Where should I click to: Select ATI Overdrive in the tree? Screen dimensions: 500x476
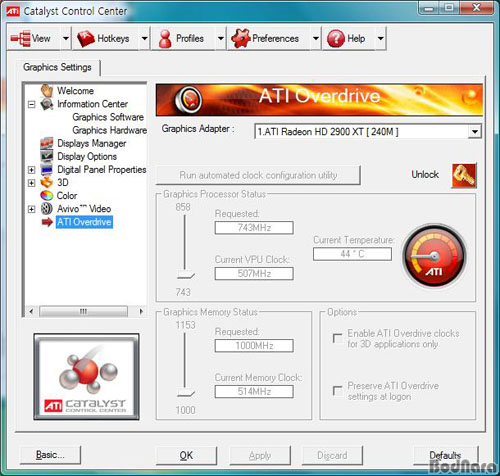pos(84,222)
